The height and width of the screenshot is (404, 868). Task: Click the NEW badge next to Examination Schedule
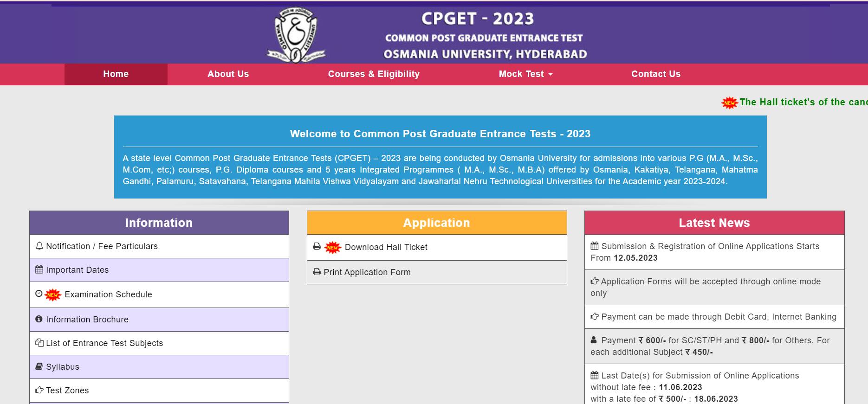pos(53,295)
